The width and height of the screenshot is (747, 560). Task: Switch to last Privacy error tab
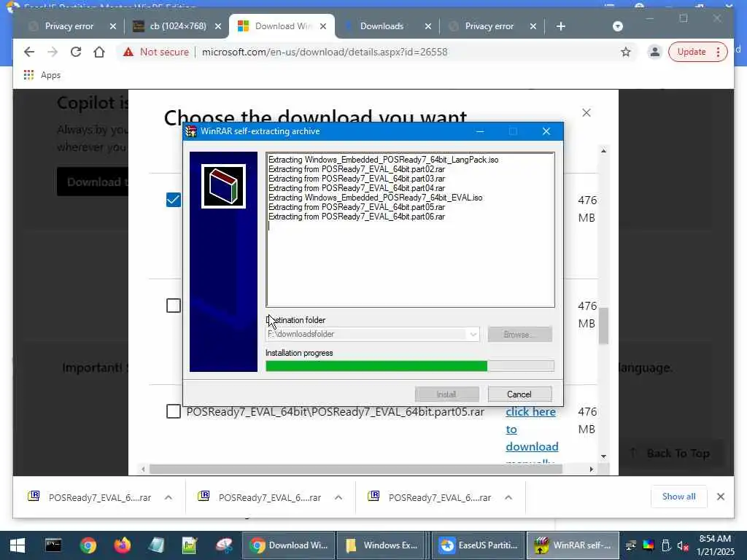coord(489,26)
